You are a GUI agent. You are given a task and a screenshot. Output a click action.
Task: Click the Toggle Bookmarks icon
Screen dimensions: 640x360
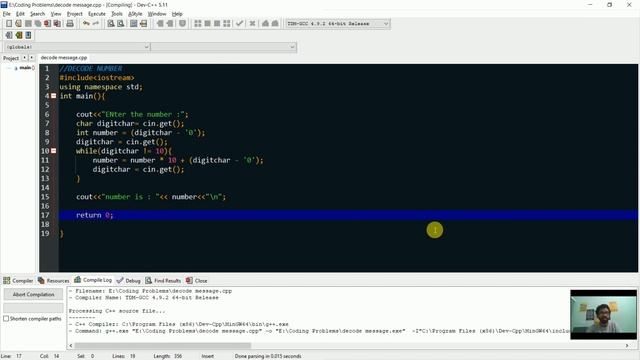[x=18, y=35]
